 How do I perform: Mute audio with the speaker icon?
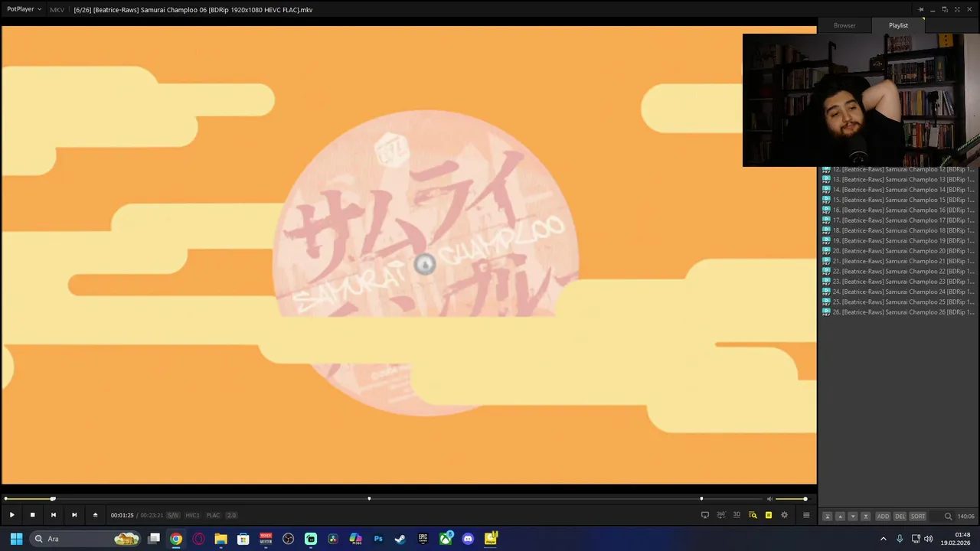click(x=769, y=499)
